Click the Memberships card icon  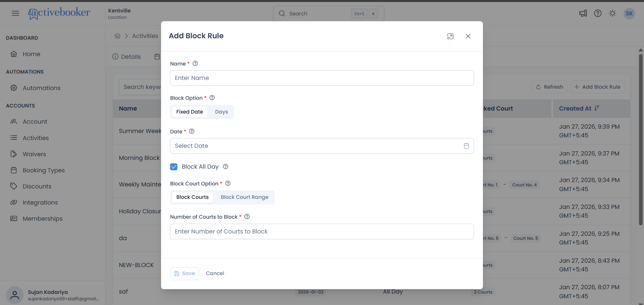tap(14, 219)
